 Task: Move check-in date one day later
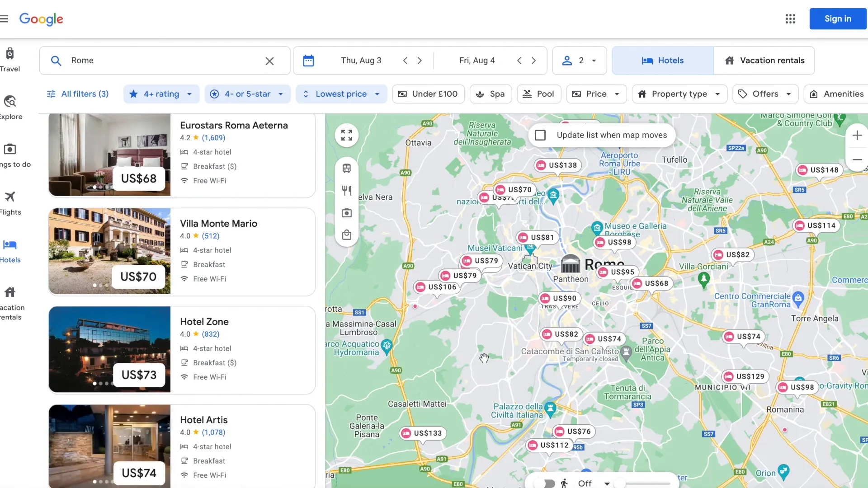tap(420, 61)
